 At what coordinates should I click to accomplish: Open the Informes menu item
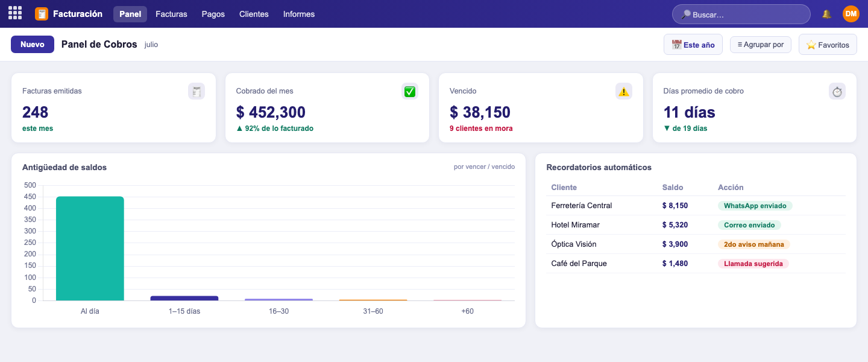pos(299,14)
